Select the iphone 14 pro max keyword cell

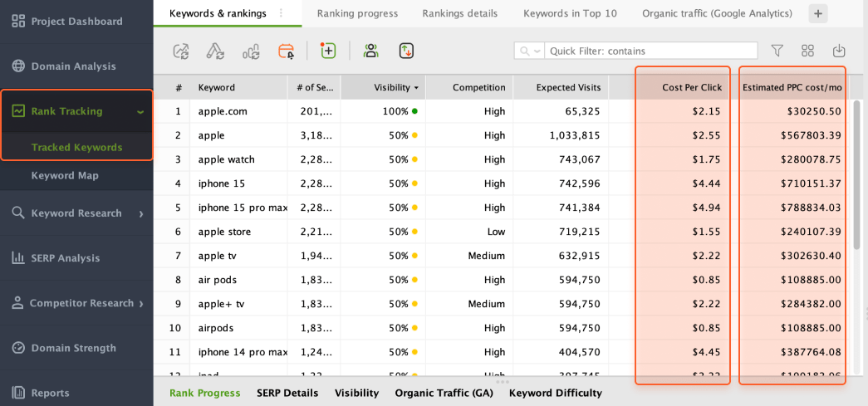(x=239, y=352)
